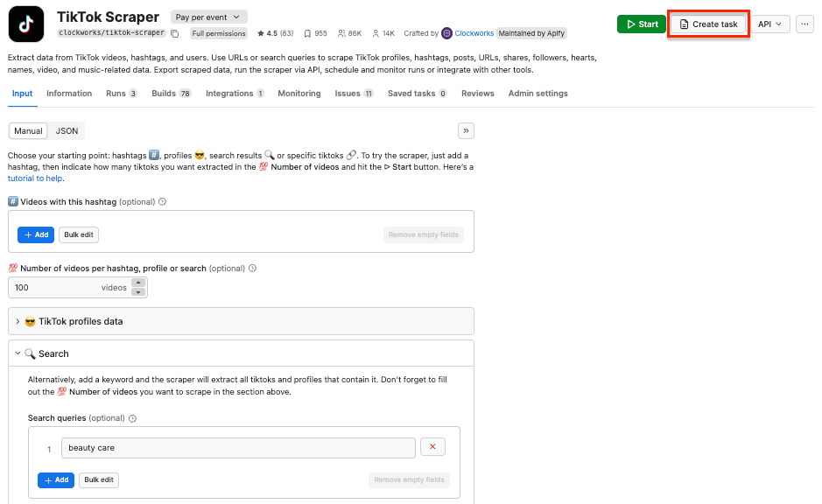The height and width of the screenshot is (504, 822).
Task: Collapse the Search section
Action: click(19, 353)
